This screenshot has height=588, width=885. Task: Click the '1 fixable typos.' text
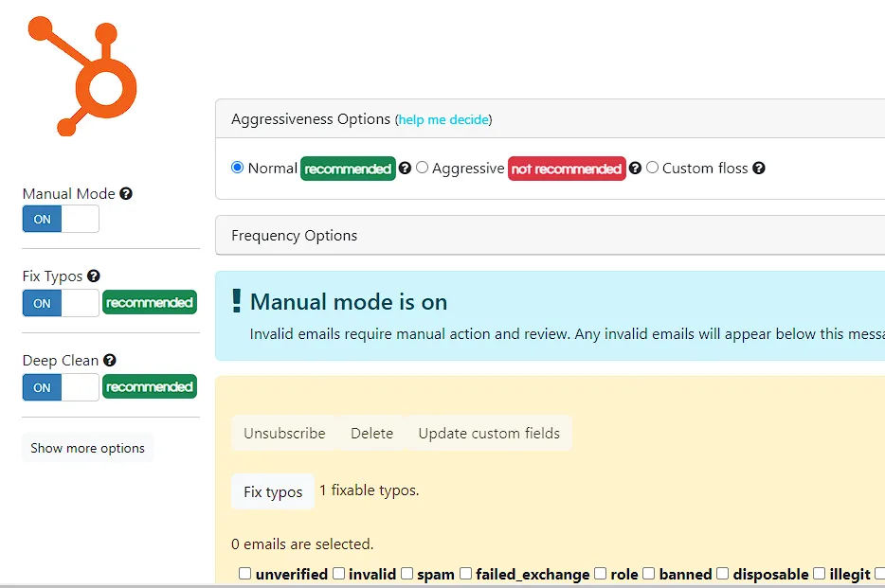click(x=370, y=490)
